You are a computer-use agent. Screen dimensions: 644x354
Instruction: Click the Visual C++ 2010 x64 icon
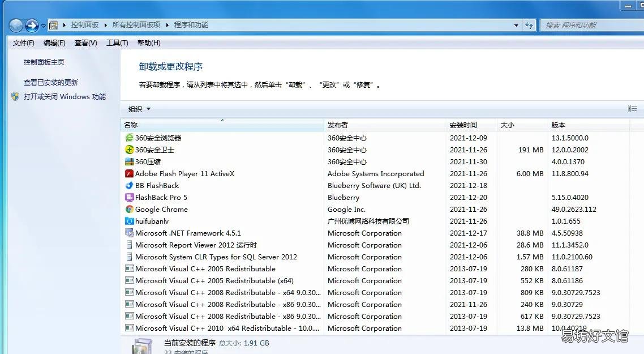[130, 328]
